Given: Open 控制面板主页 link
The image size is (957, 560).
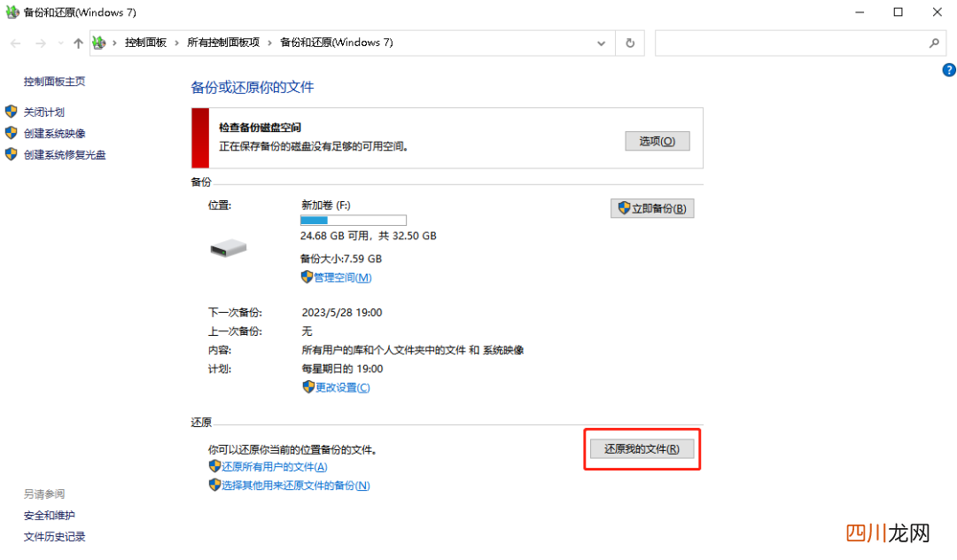Looking at the screenshot, I should [54, 82].
